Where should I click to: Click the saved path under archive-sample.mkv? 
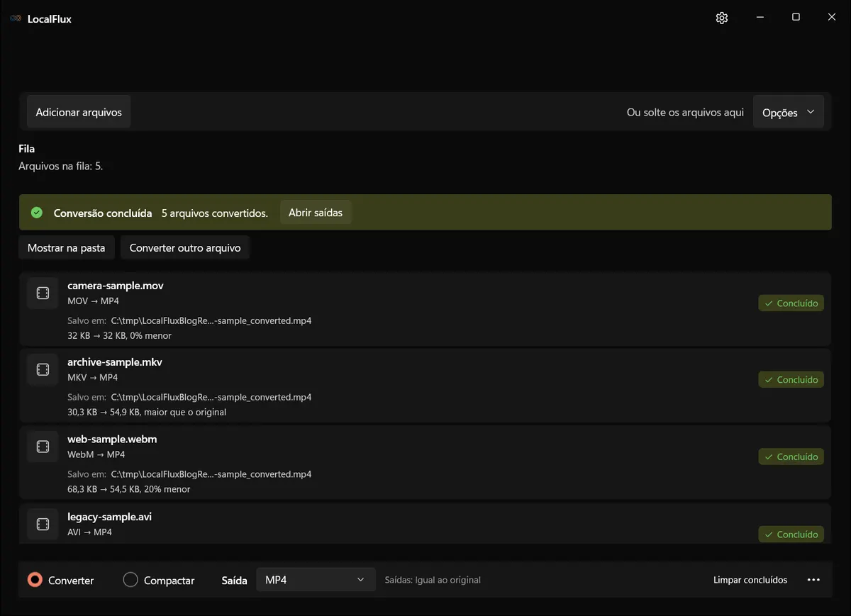211,397
